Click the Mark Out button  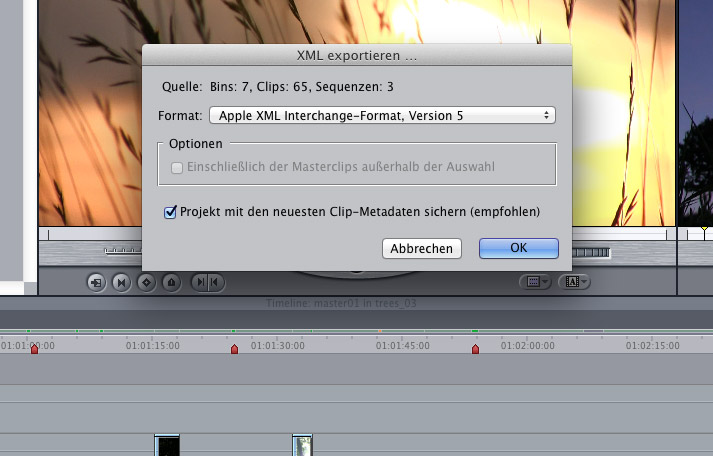216,283
